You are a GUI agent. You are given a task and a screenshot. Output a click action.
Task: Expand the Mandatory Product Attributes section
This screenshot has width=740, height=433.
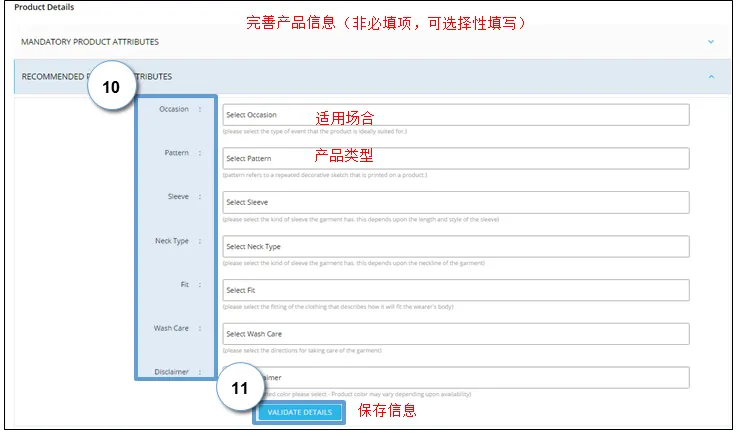372,42
